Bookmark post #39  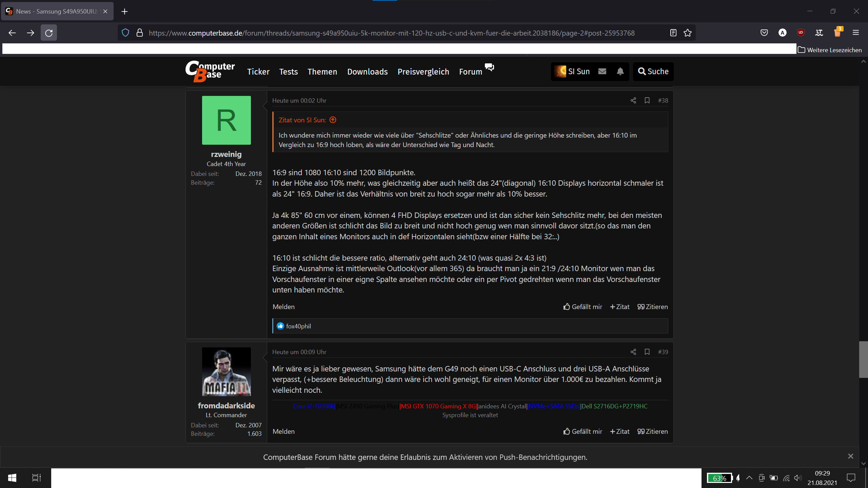click(x=647, y=352)
